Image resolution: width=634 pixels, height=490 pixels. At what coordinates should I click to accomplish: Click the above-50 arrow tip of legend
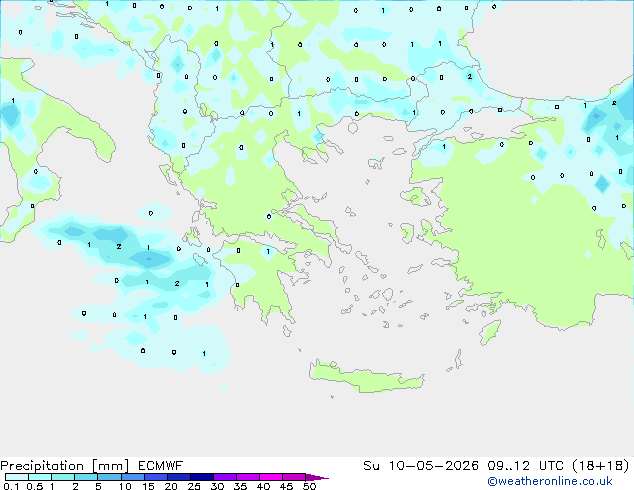(317, 477)
